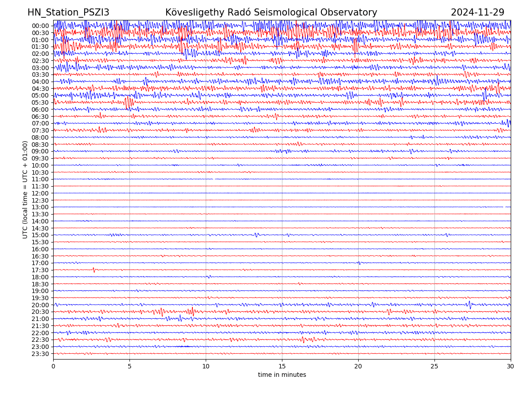Click the vertical UTC local time axis label
The image size is (532, 399).
tap(25, 189)
